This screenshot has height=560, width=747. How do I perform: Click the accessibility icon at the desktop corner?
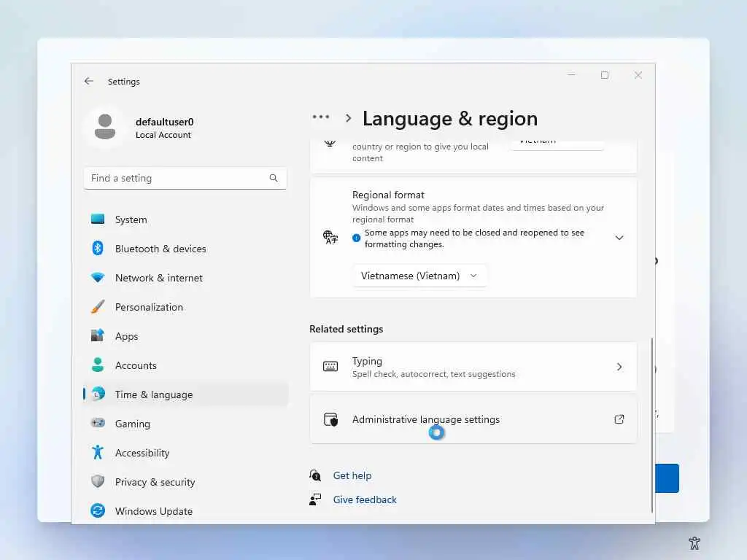(x=694, y=542)
